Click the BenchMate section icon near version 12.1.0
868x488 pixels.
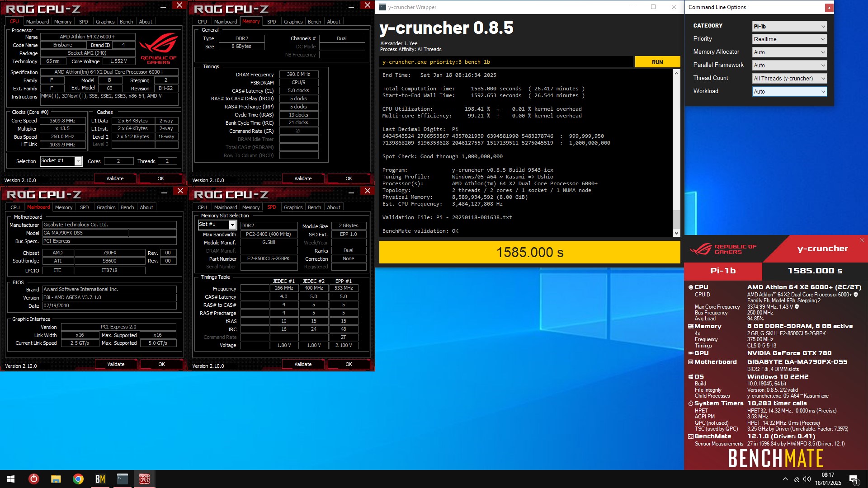pyautogui.click(x=690, y=436)
